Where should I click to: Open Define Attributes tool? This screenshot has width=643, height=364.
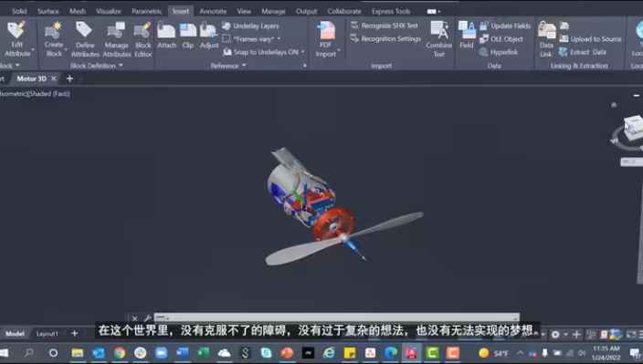(85, 39)
